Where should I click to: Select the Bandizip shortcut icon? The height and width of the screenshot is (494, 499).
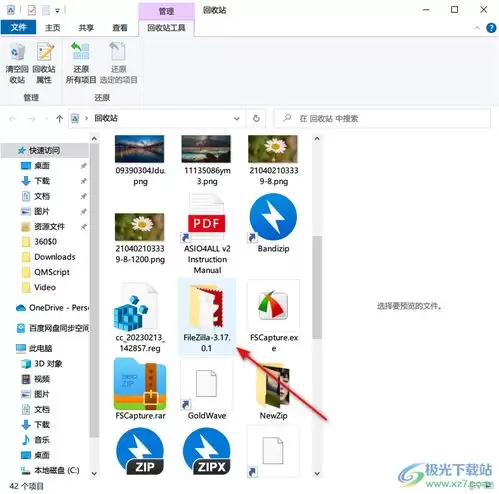(x=273, y=224)
